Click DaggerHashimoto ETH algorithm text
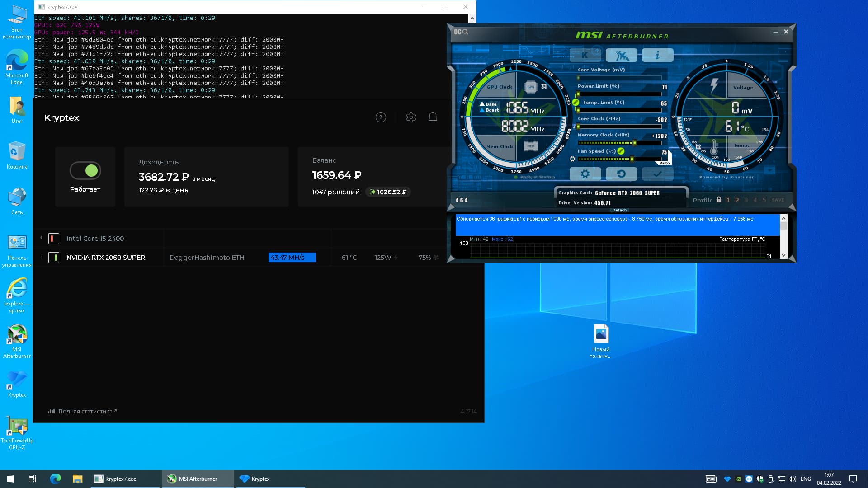Image resolution: width=868 pixels, height=488 pixels. 207,258
